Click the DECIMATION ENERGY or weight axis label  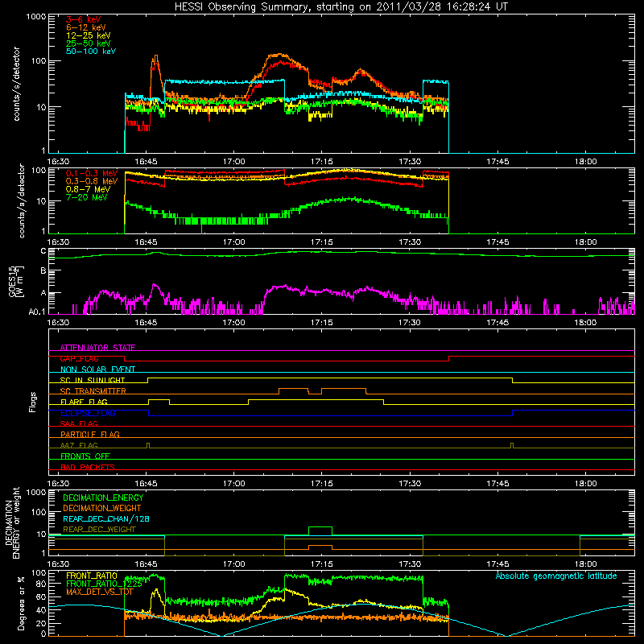tap(12, 522)
